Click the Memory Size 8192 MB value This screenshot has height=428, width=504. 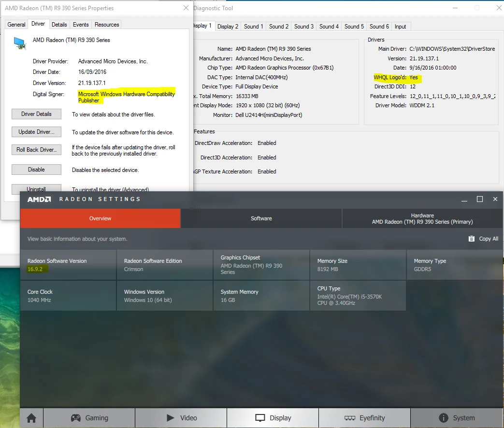(x=328, y=269)
